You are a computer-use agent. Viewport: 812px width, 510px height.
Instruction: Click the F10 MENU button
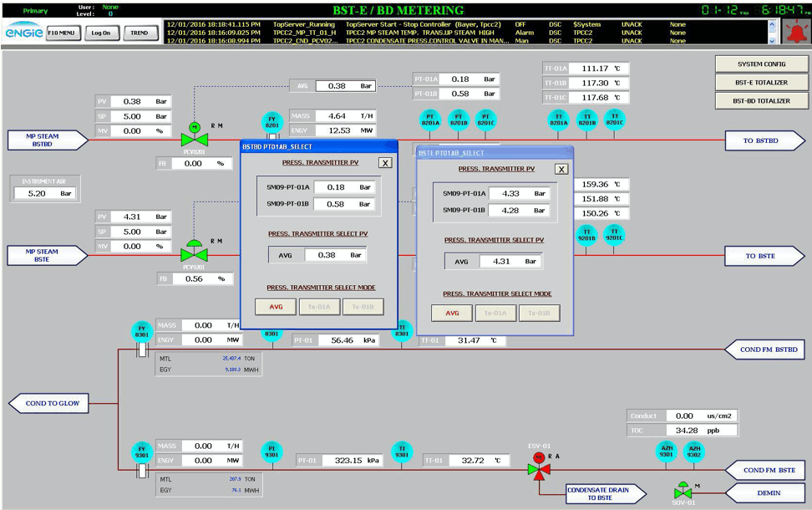[62, 33]
